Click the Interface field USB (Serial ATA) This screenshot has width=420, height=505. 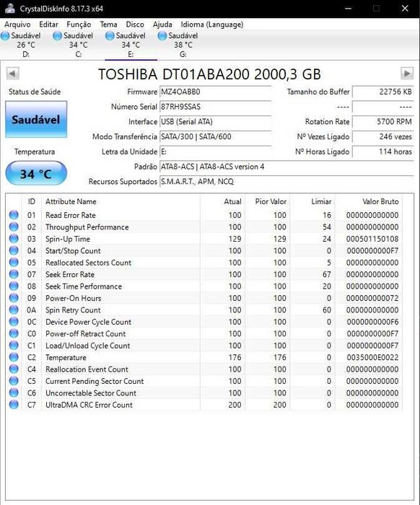pos(216,122)
